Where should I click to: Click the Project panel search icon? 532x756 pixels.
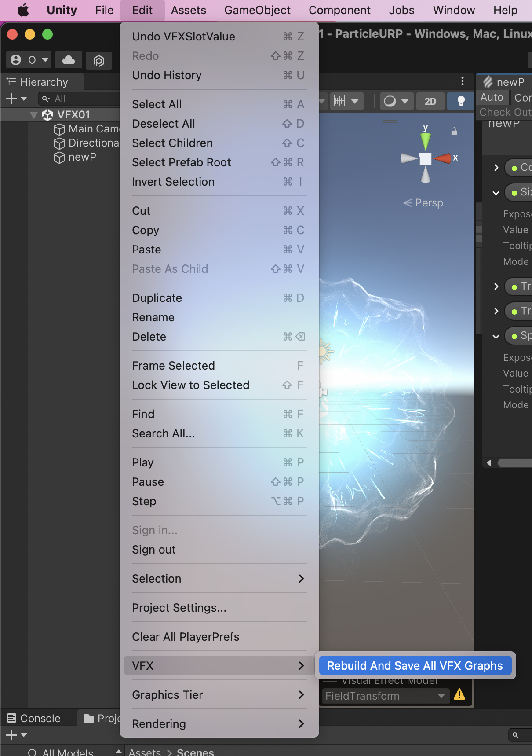516,735
